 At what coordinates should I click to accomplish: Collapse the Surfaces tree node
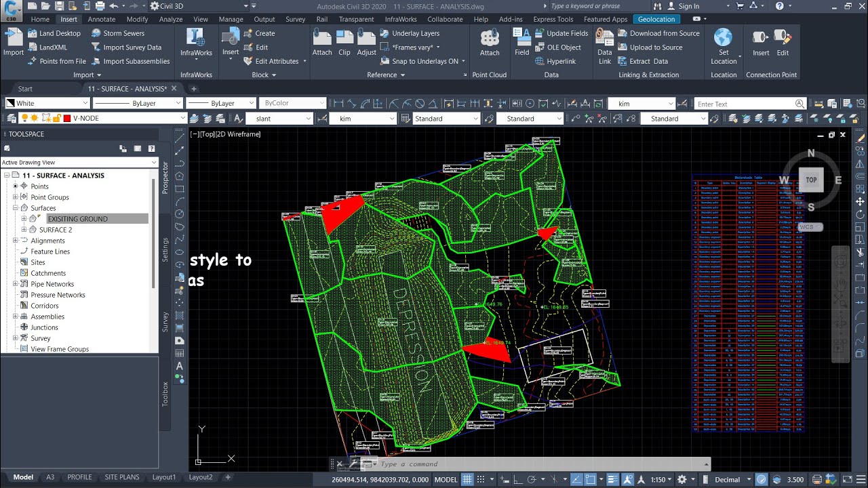[x=15, y=208]
